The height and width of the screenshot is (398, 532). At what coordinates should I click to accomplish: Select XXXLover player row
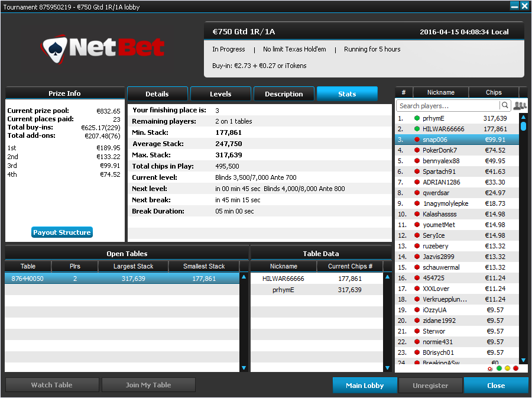(x=457, y=289)
